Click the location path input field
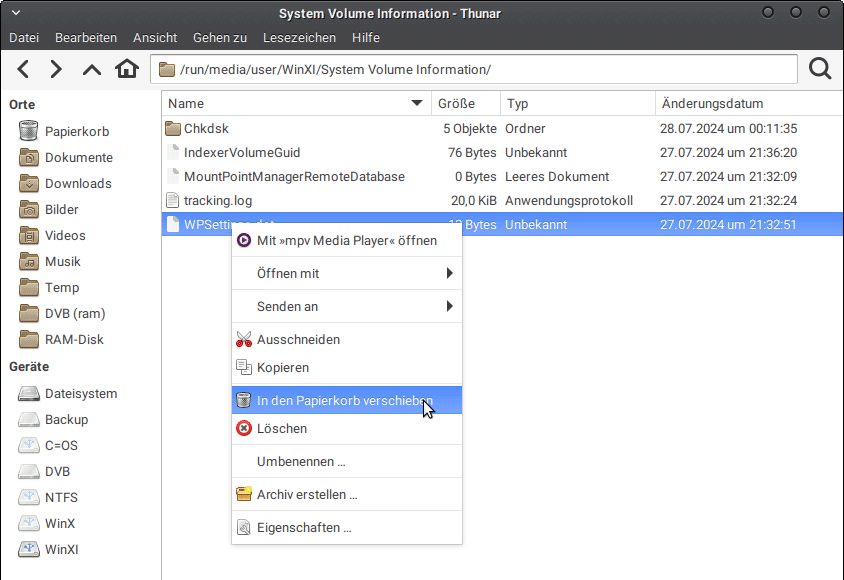 (x=474, y=69)
